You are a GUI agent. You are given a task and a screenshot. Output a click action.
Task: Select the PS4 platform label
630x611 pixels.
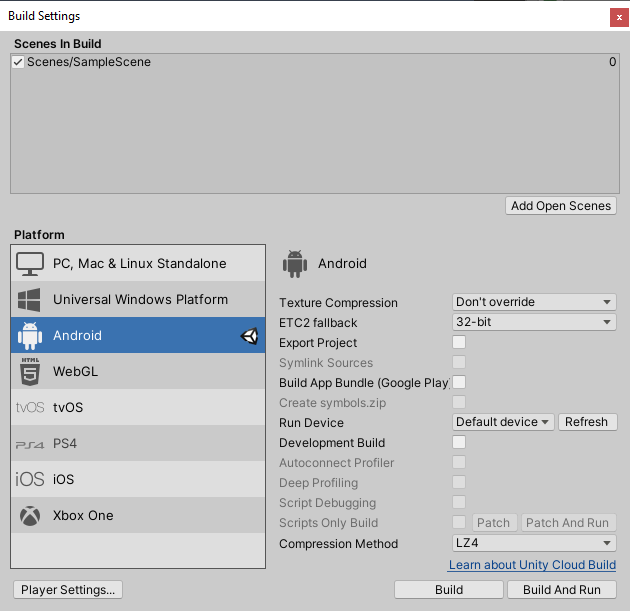point(65,443)
